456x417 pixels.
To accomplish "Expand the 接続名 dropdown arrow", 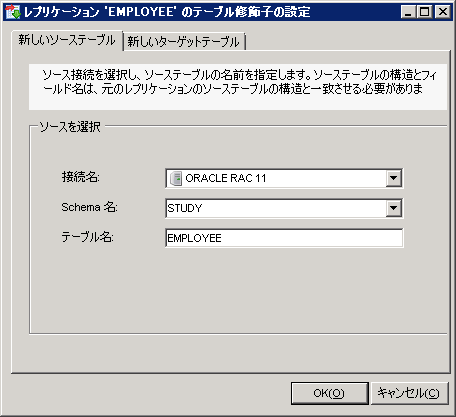I will coord(394,178).
